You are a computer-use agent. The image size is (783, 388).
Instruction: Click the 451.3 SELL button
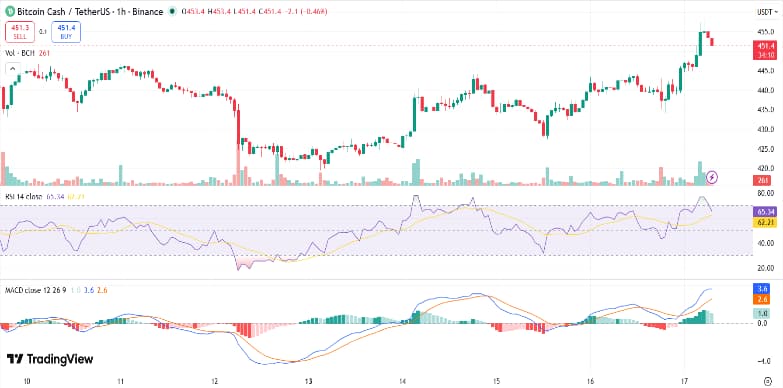pyautogui.click(x=19, y=31)
